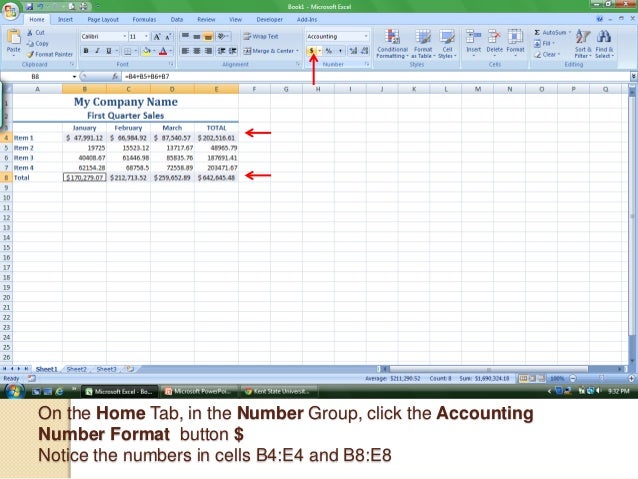Select the Sheet2 worksheet tab

[76, 369]
